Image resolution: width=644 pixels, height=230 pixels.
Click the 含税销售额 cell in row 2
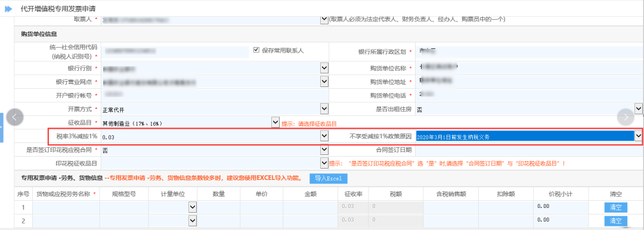[x=451, y=221]
